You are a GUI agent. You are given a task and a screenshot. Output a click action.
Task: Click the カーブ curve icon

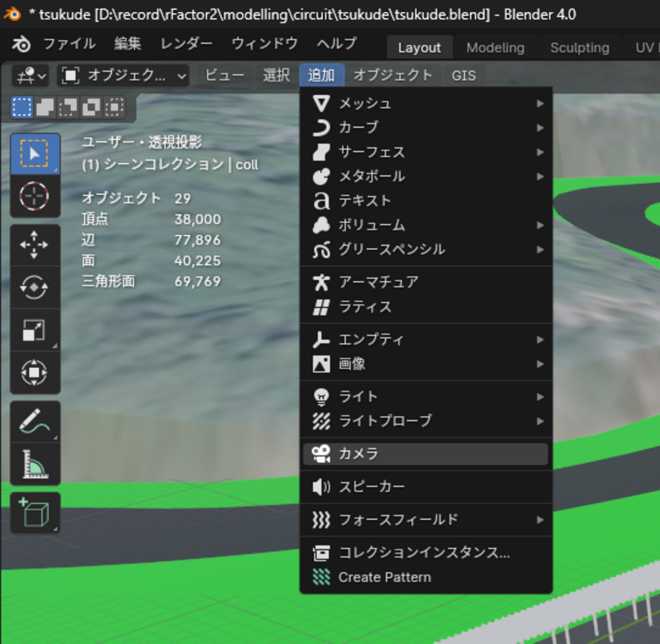321,128
